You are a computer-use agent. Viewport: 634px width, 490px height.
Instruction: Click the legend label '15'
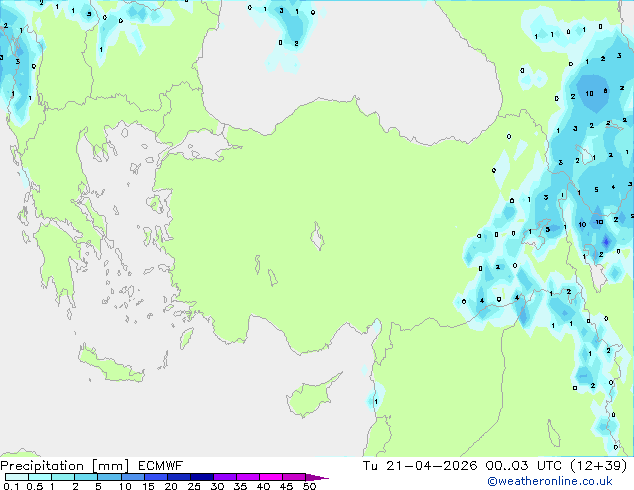(x=148, y=486)
